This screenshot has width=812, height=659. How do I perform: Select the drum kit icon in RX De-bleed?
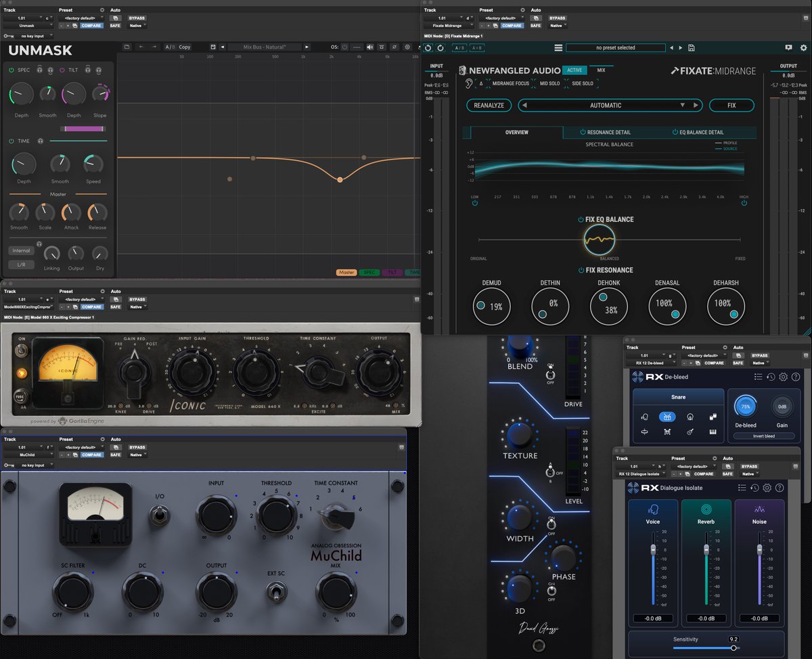coord(667,432)
